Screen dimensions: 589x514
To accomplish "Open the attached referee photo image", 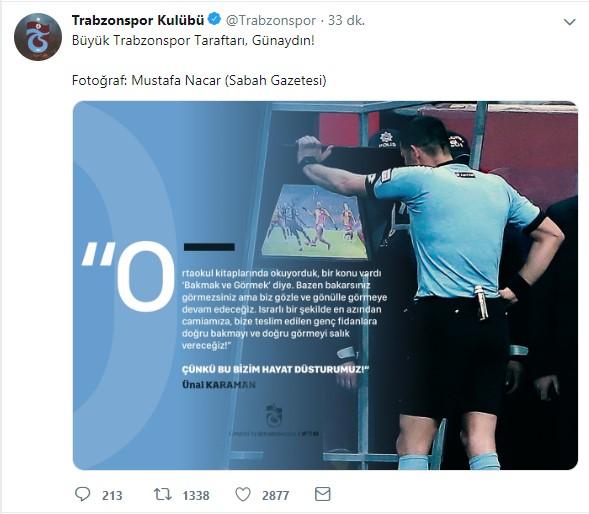I will point(325,286).
